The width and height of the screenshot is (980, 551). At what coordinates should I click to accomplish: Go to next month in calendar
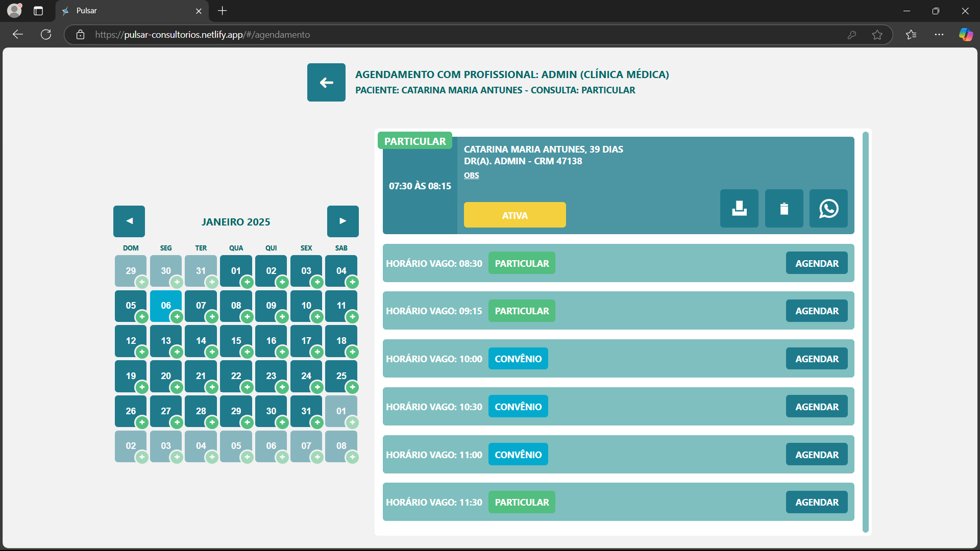(x=343, y=221)
